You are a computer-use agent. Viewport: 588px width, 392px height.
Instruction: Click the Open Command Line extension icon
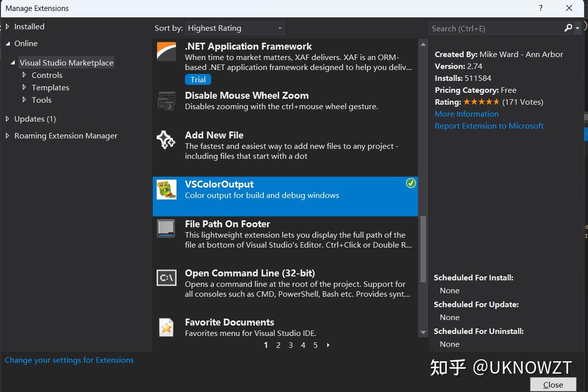click(x=167, y=278)
